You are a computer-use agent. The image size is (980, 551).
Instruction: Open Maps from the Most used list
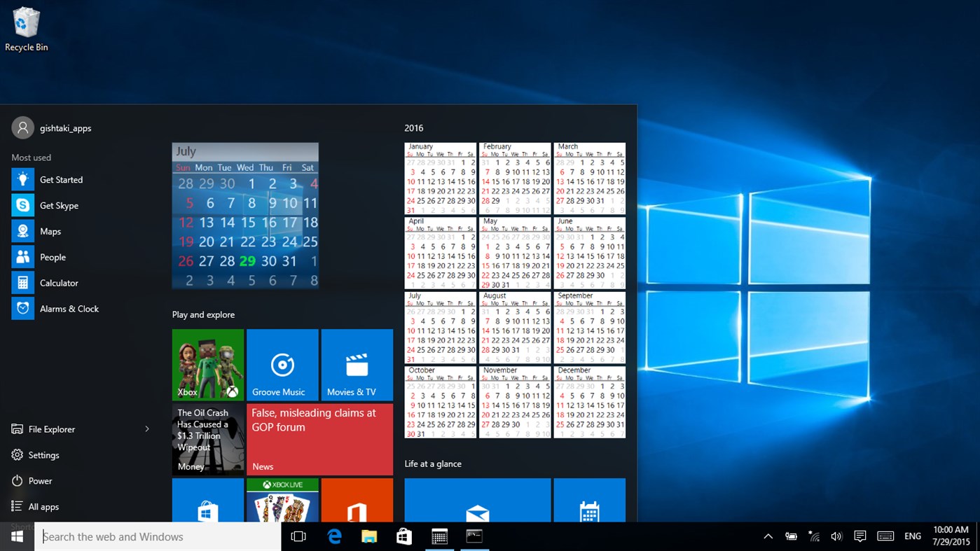[50, 231]
